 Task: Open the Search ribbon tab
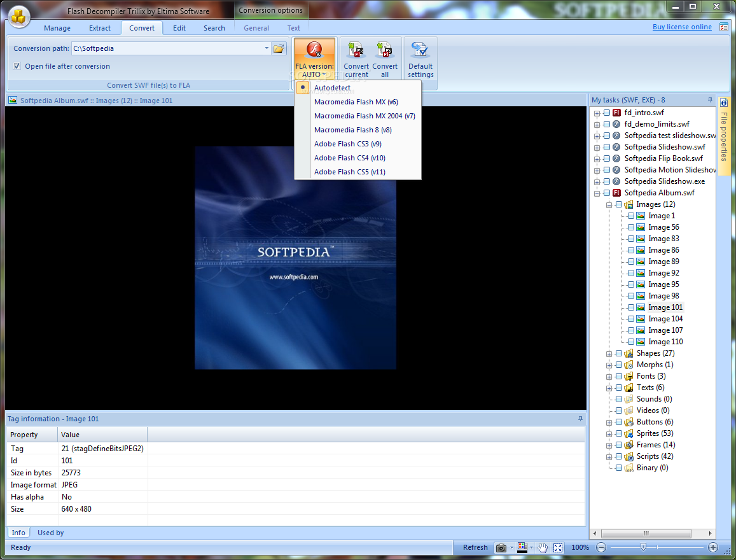[x=214, y=28]
